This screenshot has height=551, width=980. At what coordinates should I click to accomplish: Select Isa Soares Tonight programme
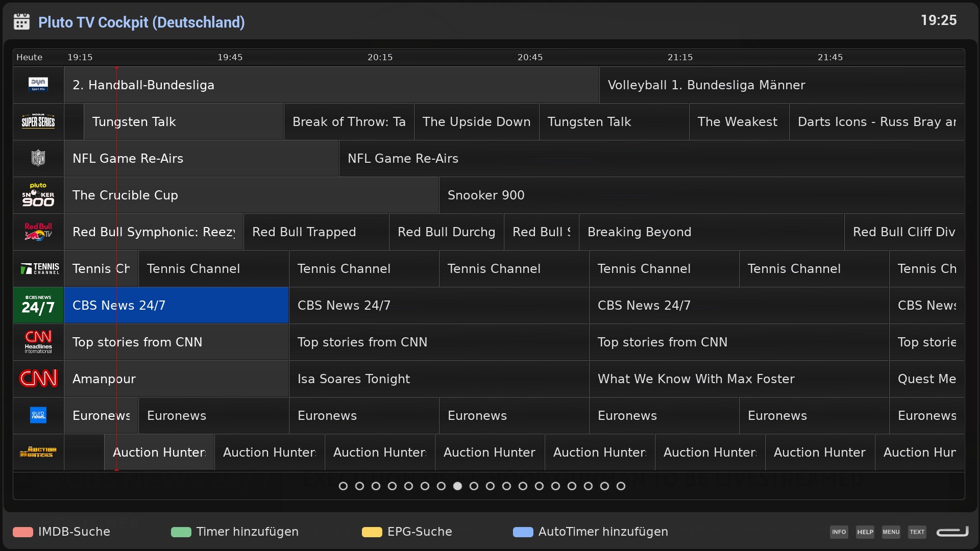pos(439,379)
